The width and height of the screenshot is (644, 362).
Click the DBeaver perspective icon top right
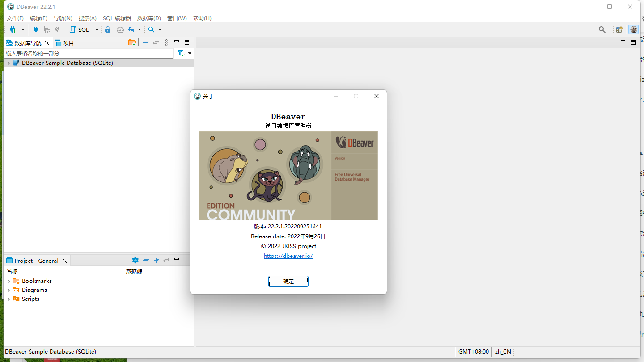634,29
